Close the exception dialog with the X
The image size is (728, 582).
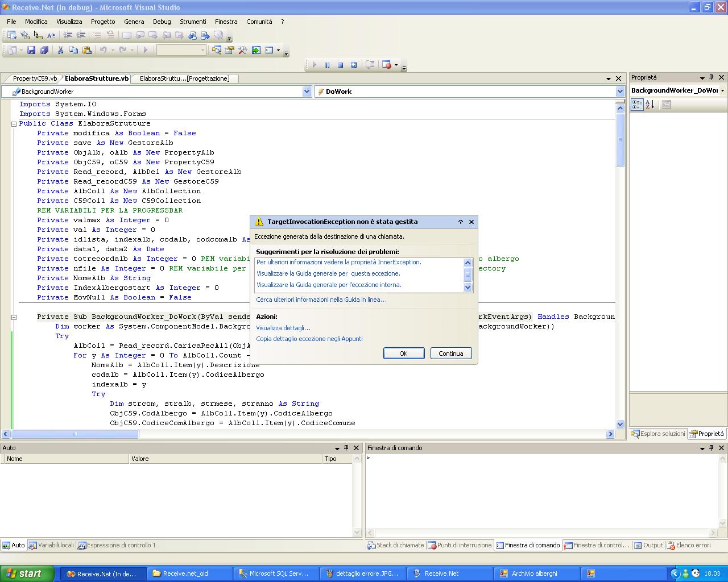coord(471,222)
